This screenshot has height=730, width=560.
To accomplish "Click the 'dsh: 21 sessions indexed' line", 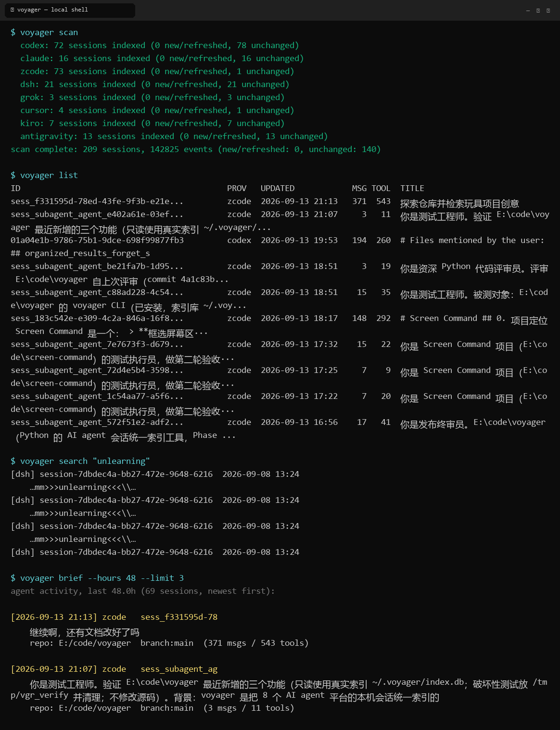I will (x=155, y=84).
